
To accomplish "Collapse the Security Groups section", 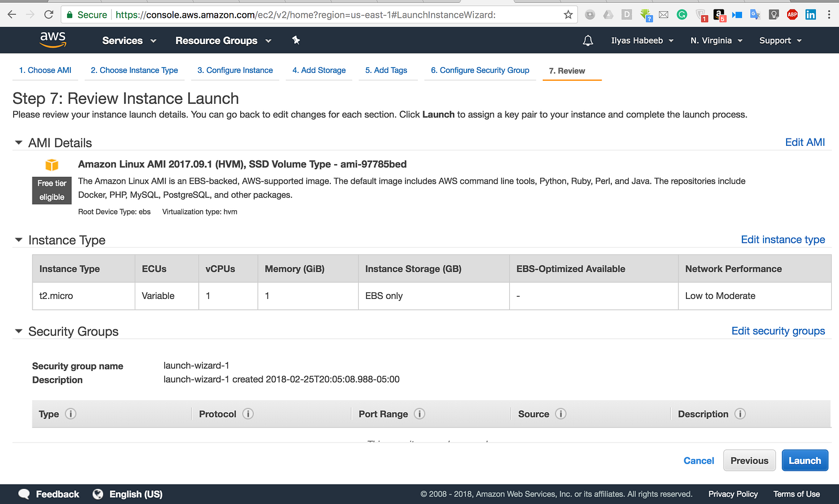I will (19, 331).
